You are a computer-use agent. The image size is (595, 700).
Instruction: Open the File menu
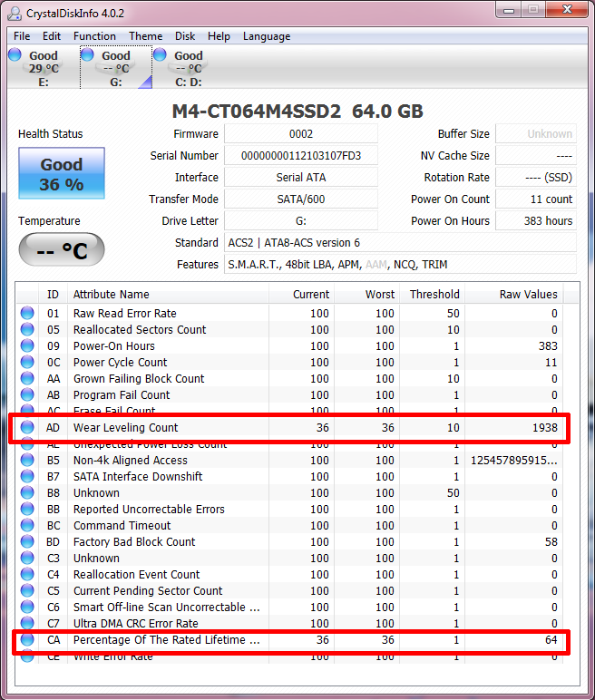pyautogui.click(x=22, y=36)
